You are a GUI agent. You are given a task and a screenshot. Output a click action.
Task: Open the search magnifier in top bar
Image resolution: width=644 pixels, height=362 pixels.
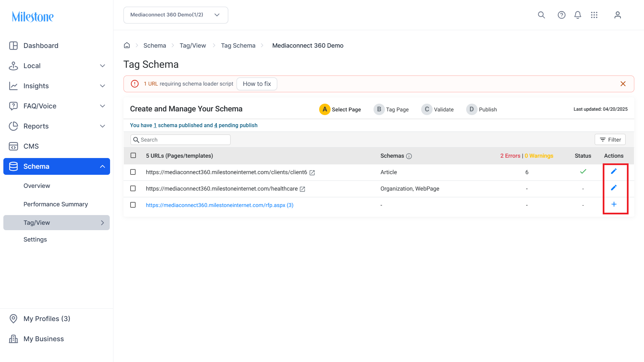541,15
